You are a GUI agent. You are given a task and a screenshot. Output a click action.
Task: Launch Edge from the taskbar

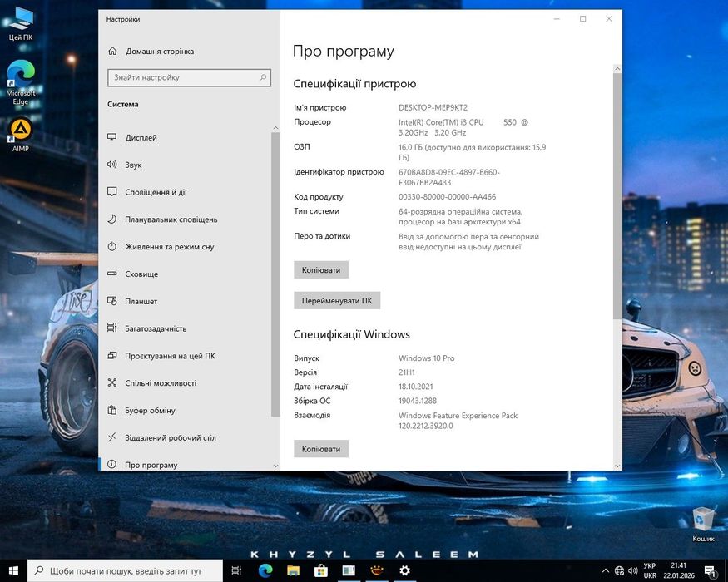265,570
